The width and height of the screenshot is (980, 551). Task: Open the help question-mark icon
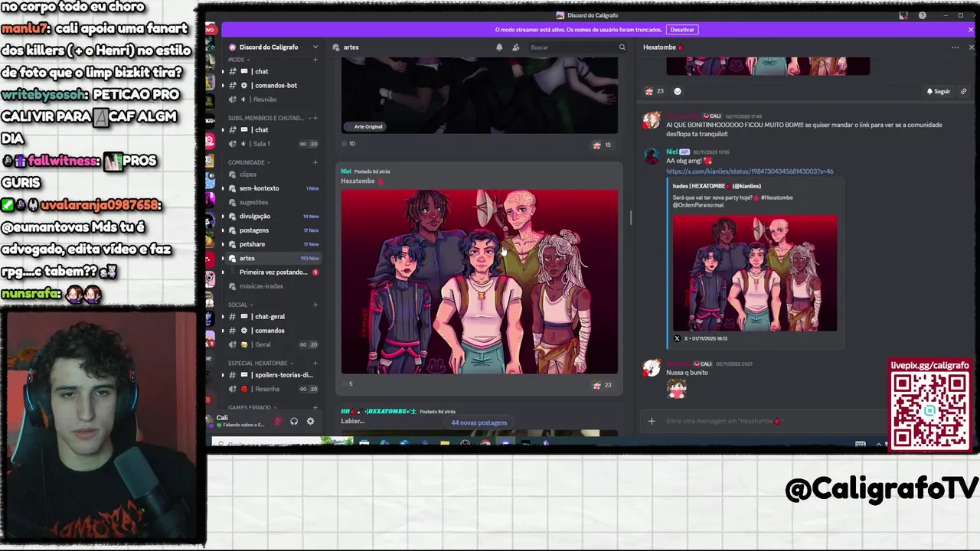pos(922,15)
